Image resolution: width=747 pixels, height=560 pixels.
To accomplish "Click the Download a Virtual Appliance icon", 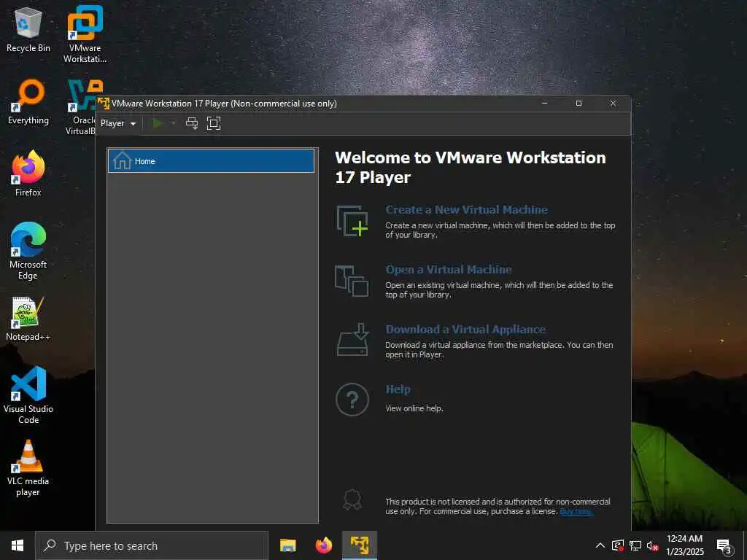I will (353, 340).
